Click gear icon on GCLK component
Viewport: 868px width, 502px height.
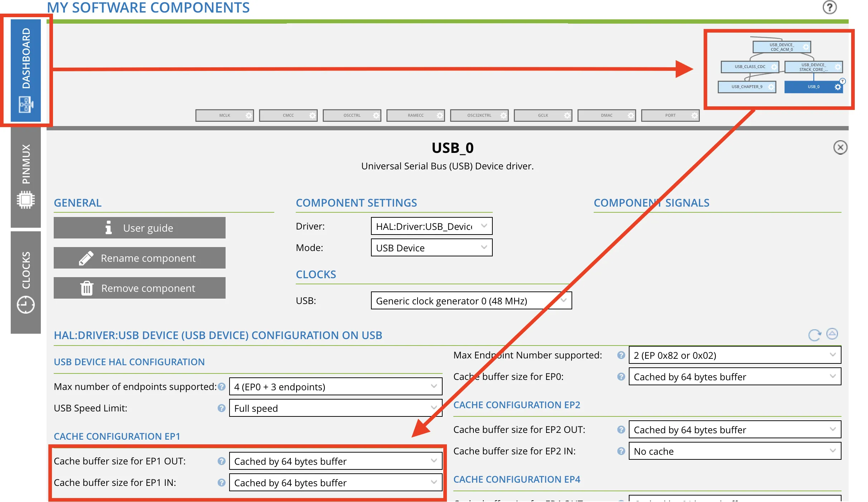click(x=567, y=115)
